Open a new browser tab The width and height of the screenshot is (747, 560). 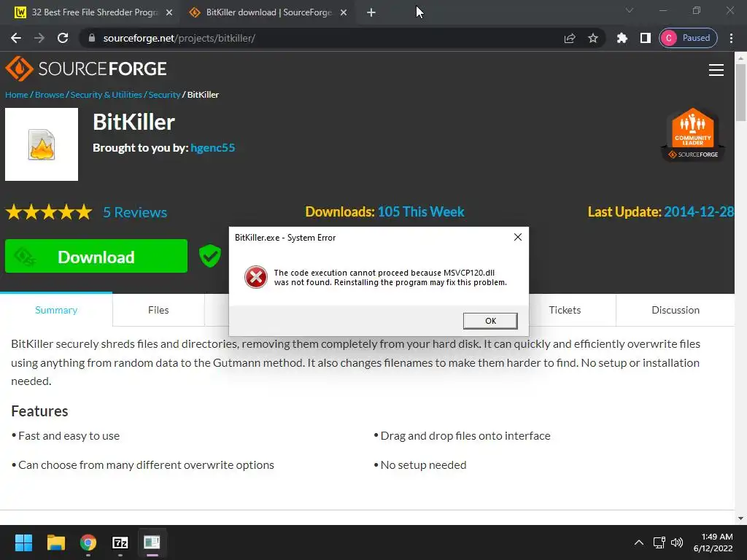[x=371, y=12]
